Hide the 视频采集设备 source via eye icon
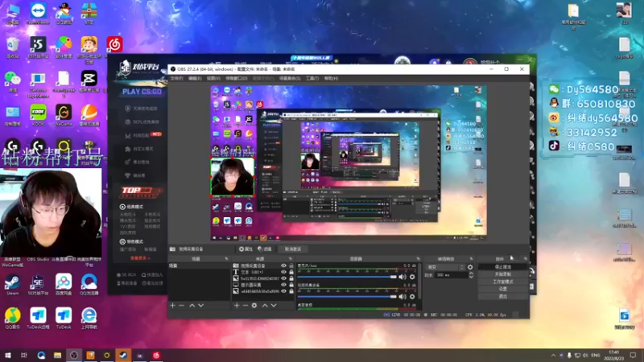 pyautogui.click(x=283, y=266)
